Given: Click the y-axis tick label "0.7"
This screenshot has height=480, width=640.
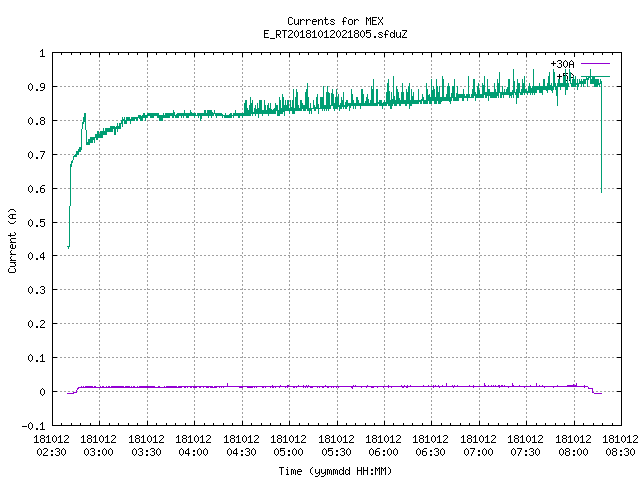Looking at the screenshot, I should coord(36,155).
